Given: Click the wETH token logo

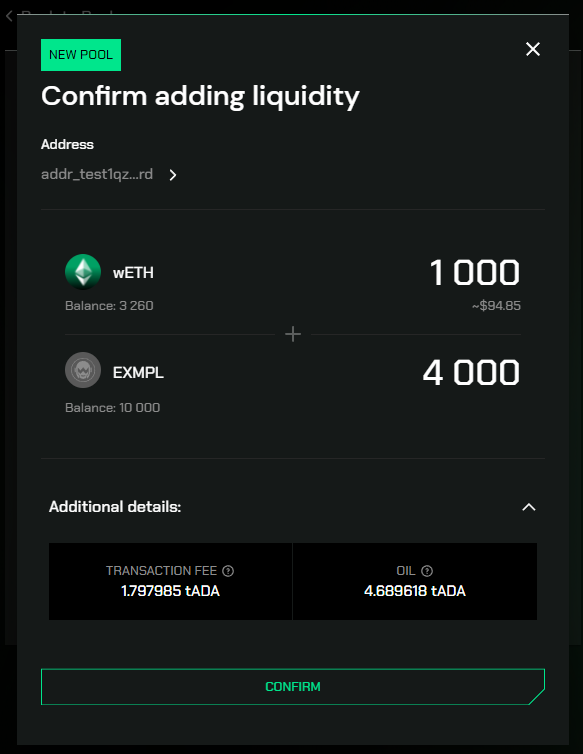Looking at the screenshot, I should coord(83,272).
